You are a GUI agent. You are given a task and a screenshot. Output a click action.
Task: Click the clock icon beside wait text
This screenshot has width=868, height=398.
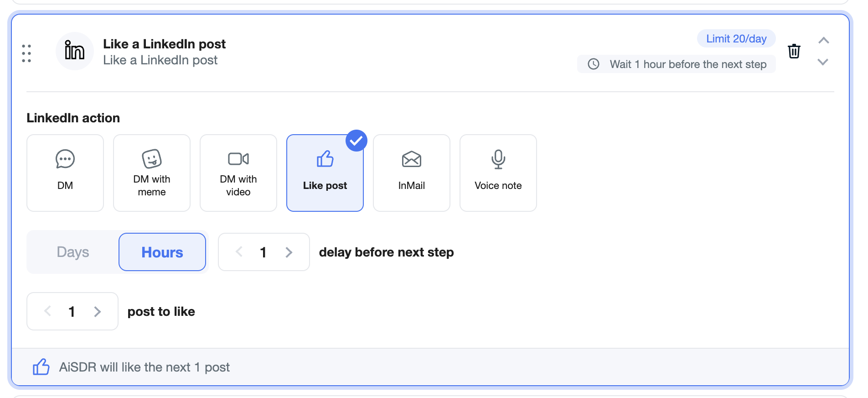(594, 64)
